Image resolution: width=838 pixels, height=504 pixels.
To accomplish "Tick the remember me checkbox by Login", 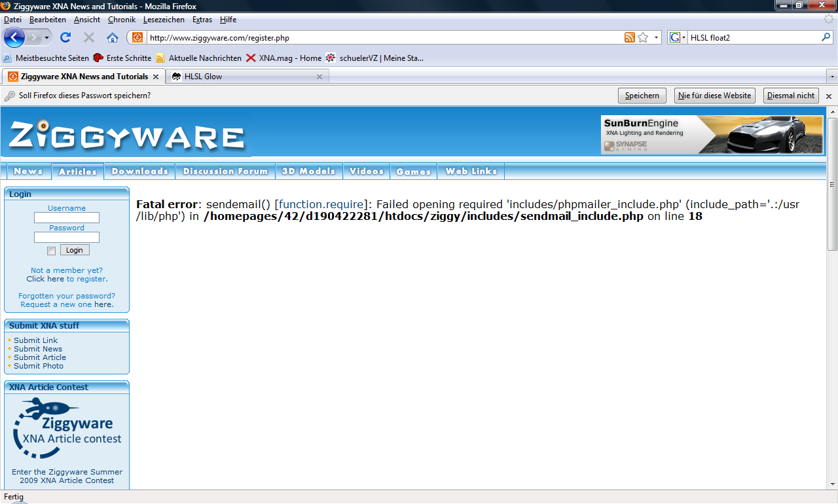I will point(52,251).
